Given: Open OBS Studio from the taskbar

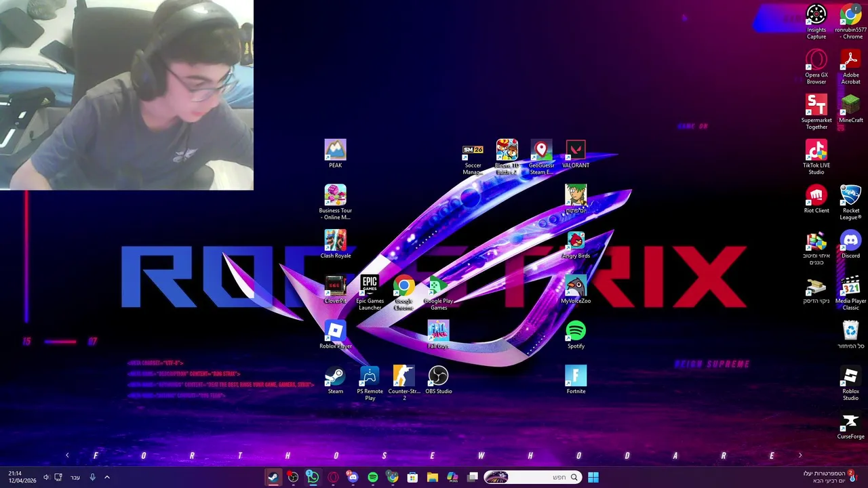Looking at the screenshot, I should click(293, 477).
